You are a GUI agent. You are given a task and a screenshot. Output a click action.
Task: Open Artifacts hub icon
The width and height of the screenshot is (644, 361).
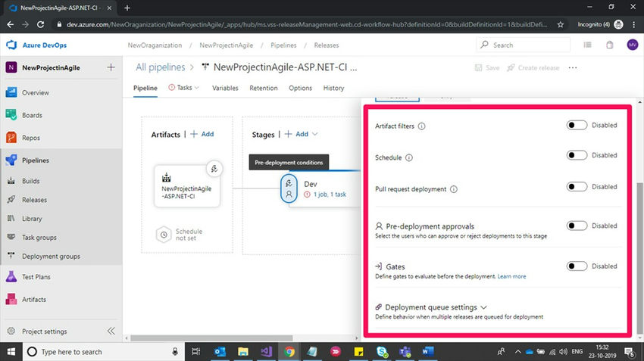[11, 299]
